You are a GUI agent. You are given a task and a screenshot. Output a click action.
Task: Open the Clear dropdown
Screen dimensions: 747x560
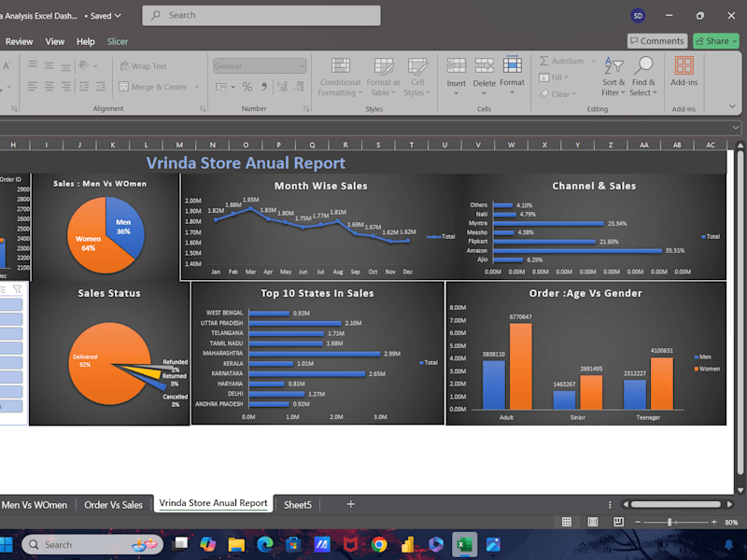pos(557,94)
